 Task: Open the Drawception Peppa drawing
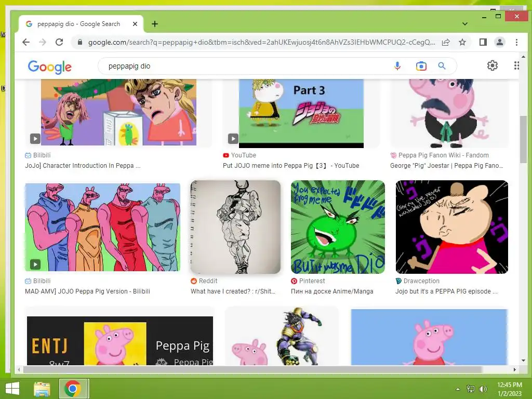pyautogui.click(x=452, y=227)
